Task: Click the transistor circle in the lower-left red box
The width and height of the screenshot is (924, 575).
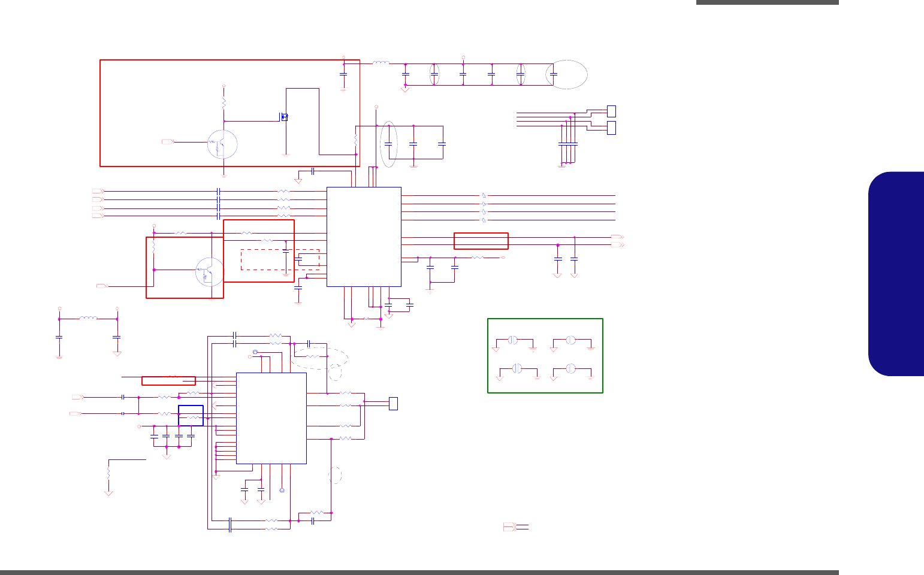Action: point(210,272)
